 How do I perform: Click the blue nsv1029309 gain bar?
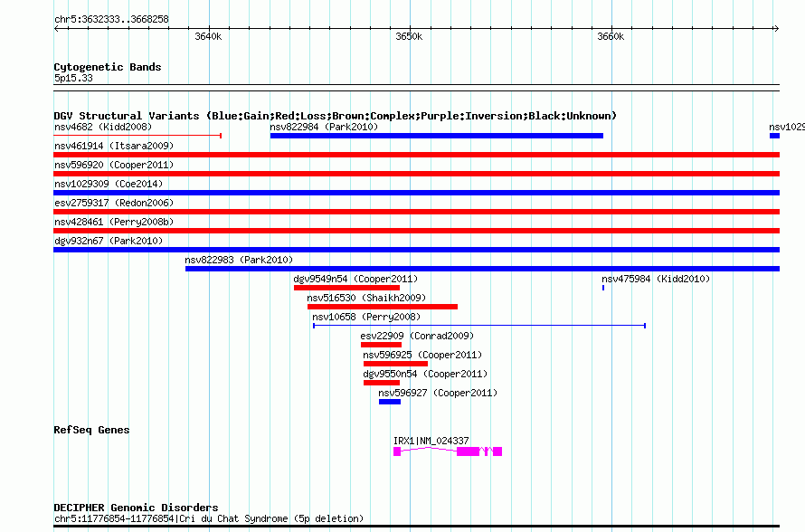click(x=416, y=193)
